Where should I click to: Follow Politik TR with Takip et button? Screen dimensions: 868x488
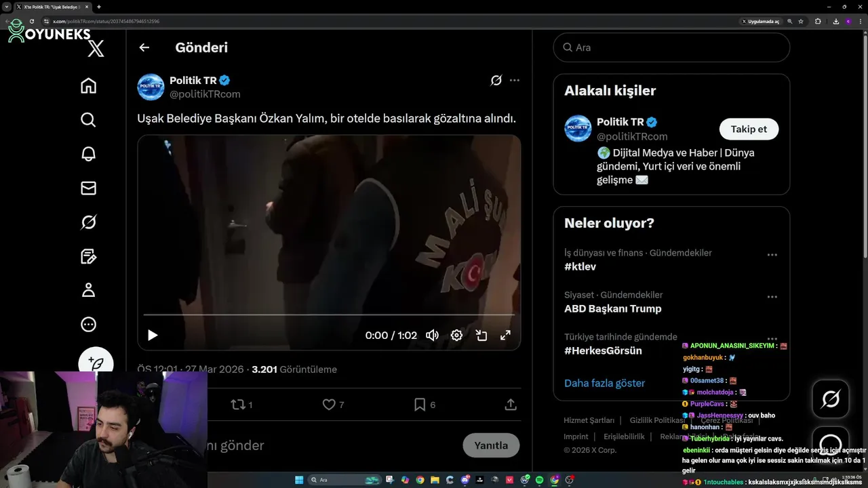tap(749, 129)
